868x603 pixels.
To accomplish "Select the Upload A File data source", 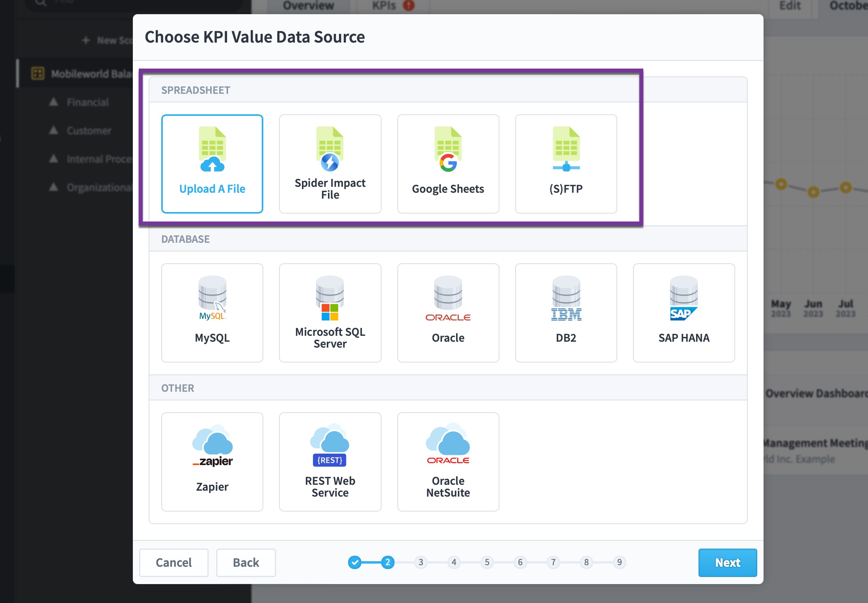I will point(212,164).
